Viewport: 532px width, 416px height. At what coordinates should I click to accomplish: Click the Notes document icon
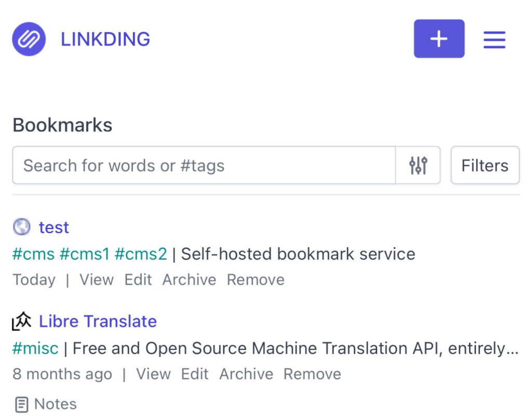click(x=21, y=404)
